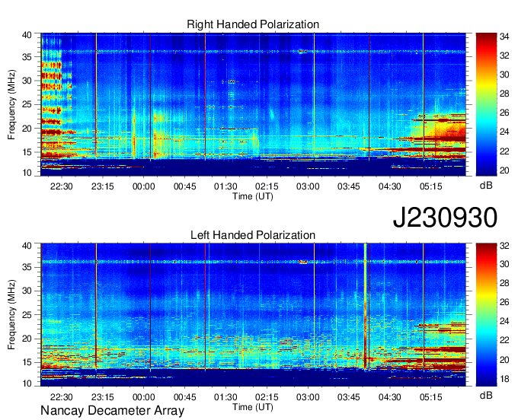Click the 34 dB label on upper colorbar
518x420 pixels.
coord(504,37)
